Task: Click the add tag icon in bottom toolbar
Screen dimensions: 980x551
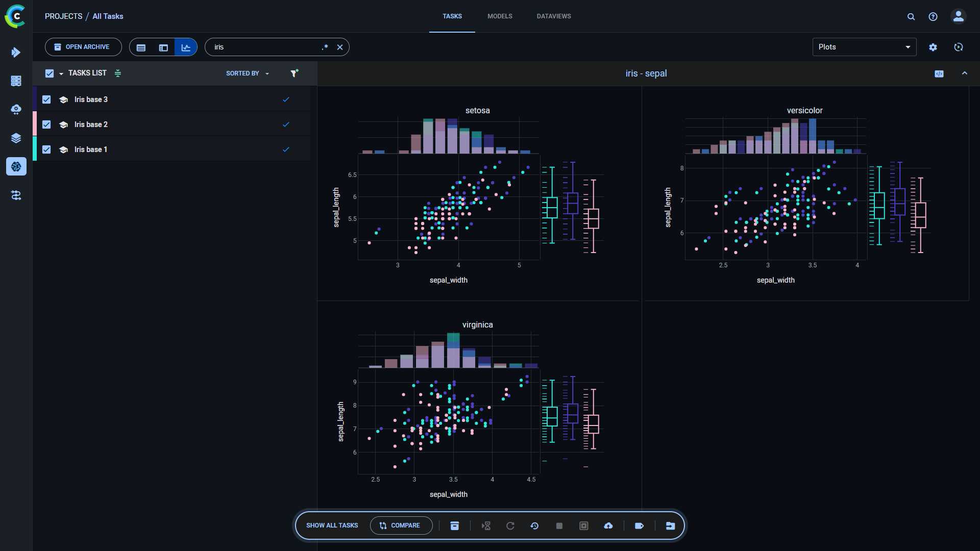Action: point(639,525)
